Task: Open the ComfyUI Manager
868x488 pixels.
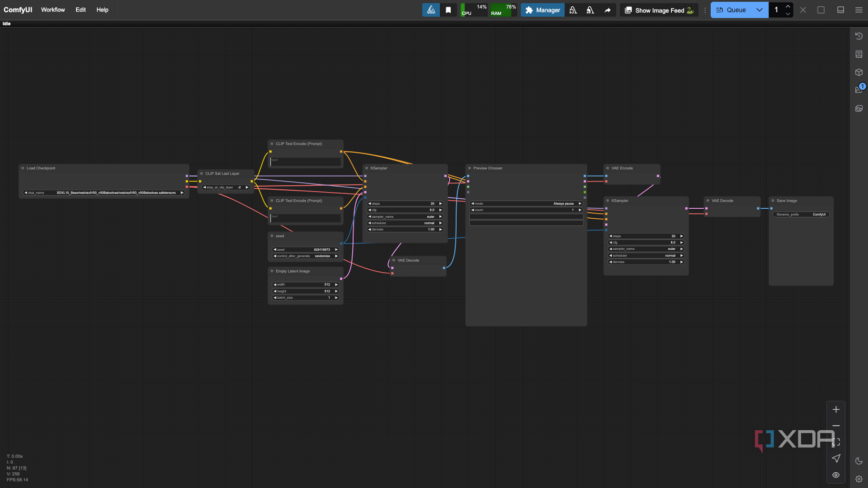Action: (x=542, y=10)
